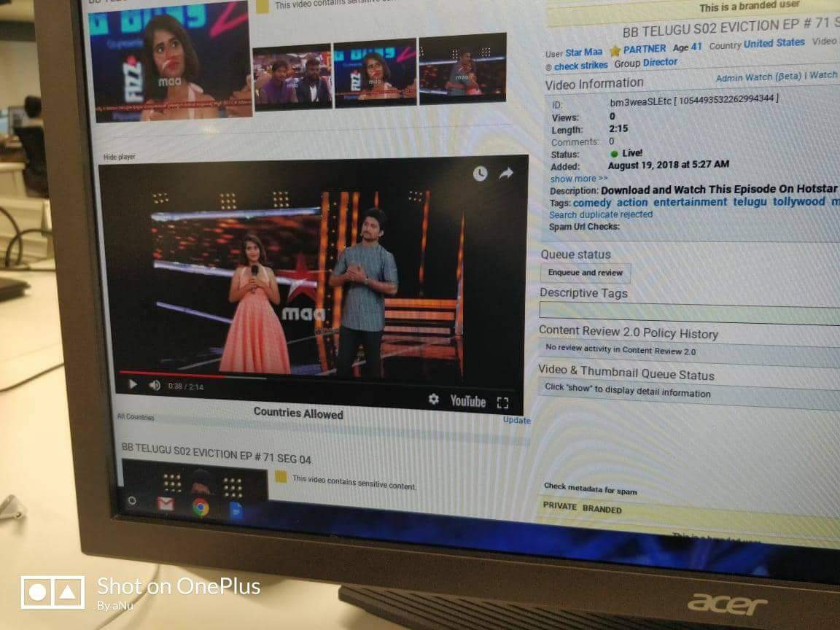Click the added date August 19, 2018
The width and height of the screenshot is (840, 630).
coord(668,165)
